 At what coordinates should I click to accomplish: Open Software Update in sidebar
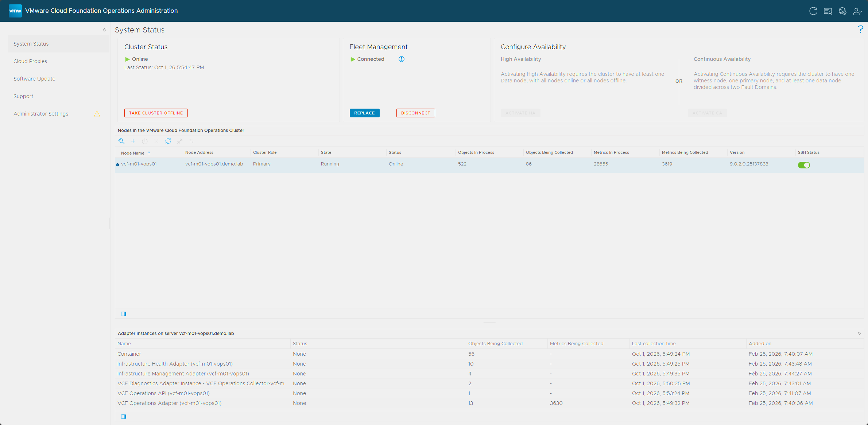(59, 79)
